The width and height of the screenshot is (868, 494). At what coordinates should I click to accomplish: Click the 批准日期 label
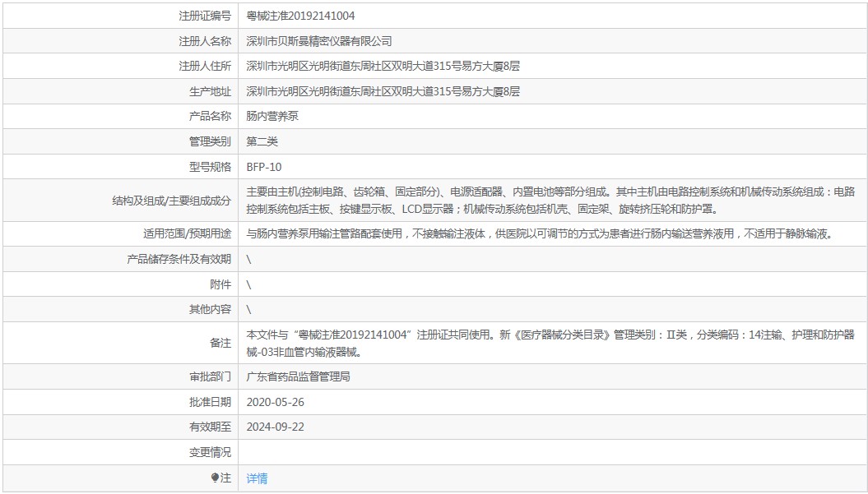click(x=211, y=402)
